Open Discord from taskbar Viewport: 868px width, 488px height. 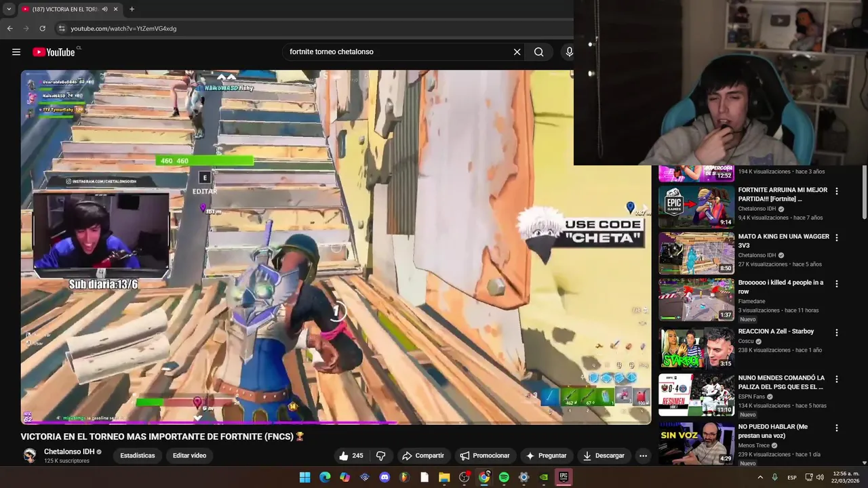[x=384, y=477]
